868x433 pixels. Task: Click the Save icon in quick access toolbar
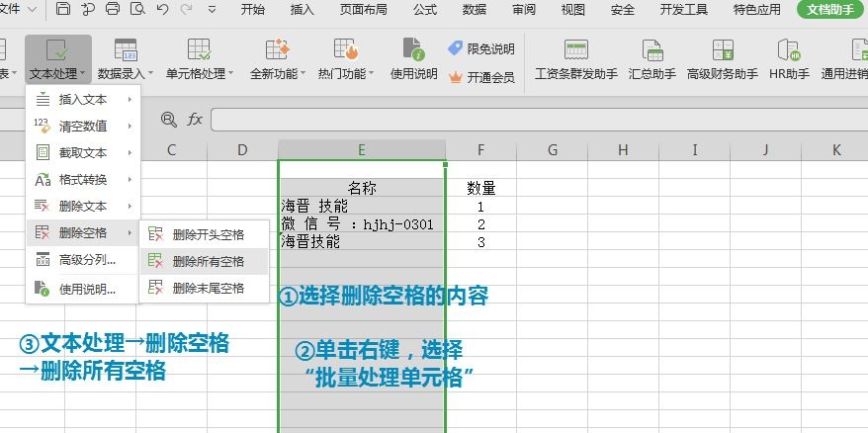63,10
